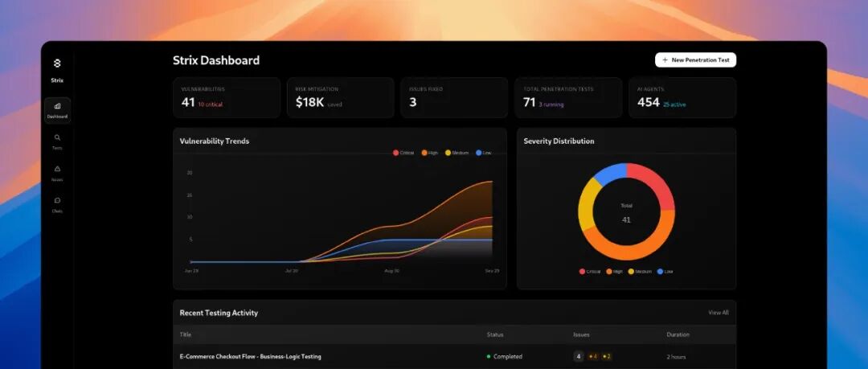Click the Strix Dashboard page title
Image resolution: width=868 pixels, height=369 pixels.
coord(216,60)
